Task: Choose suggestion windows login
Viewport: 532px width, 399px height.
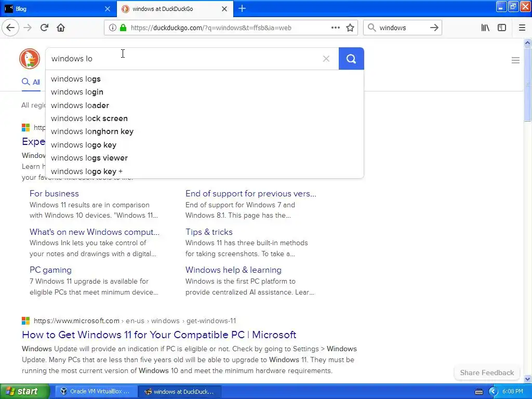Action: point(205,92)
